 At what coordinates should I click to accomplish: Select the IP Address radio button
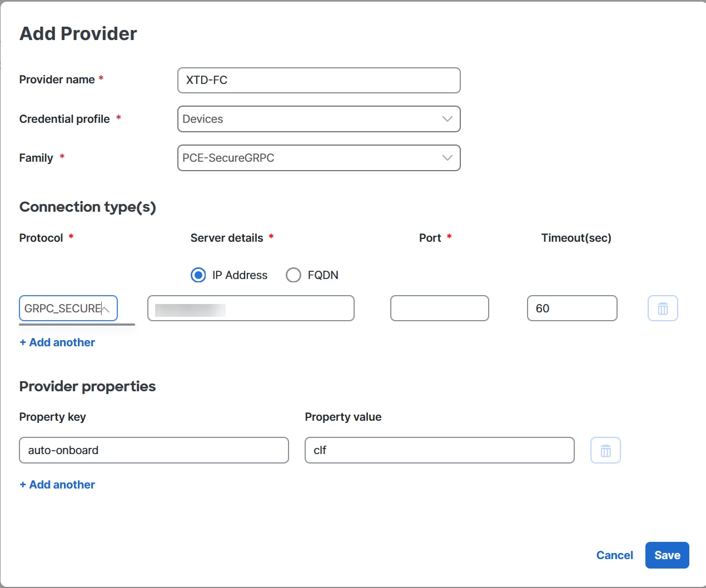point(198,275)
